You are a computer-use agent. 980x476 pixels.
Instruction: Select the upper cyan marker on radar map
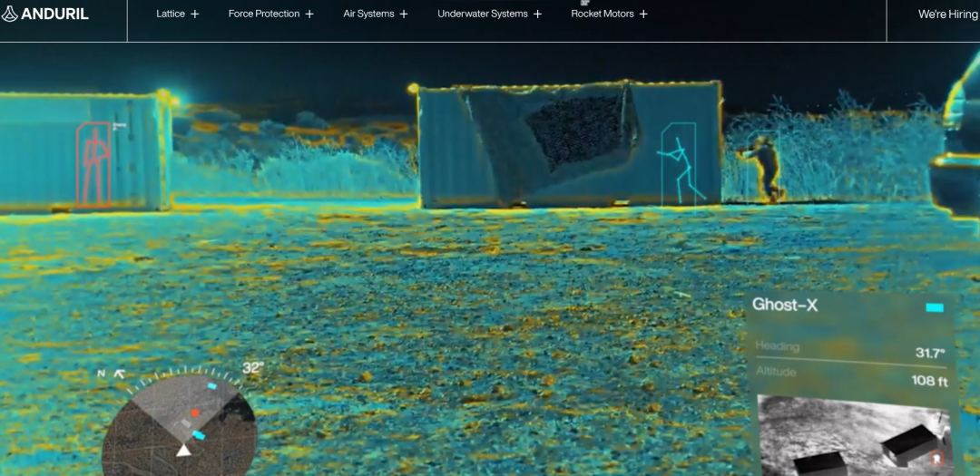pos(211,386)
